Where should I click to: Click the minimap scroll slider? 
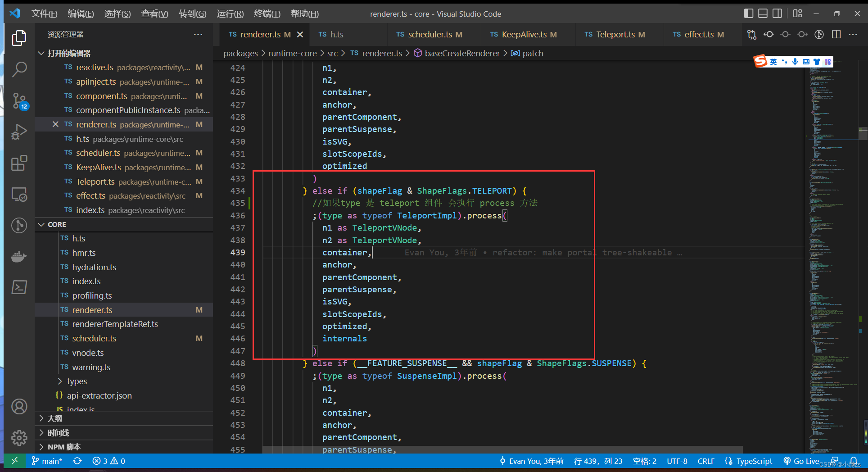[863, 134]
